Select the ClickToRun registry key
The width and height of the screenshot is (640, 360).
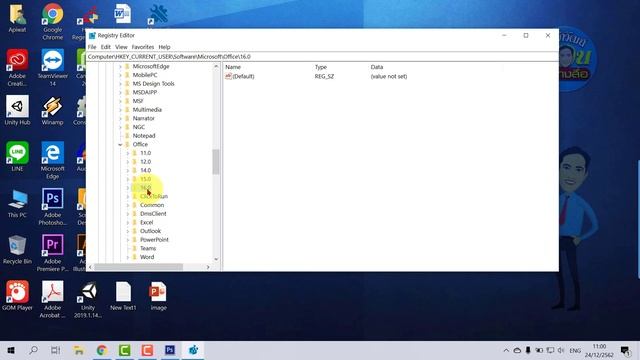154,196
